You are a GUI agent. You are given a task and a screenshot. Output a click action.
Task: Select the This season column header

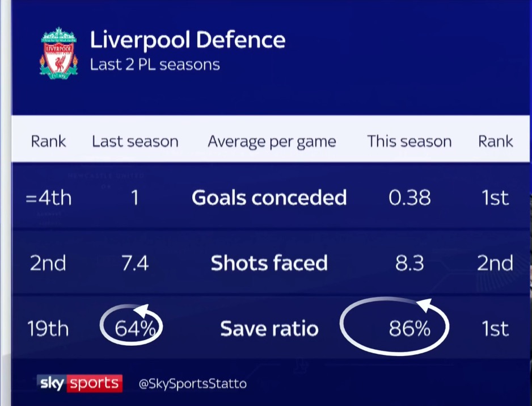(409, 141)
